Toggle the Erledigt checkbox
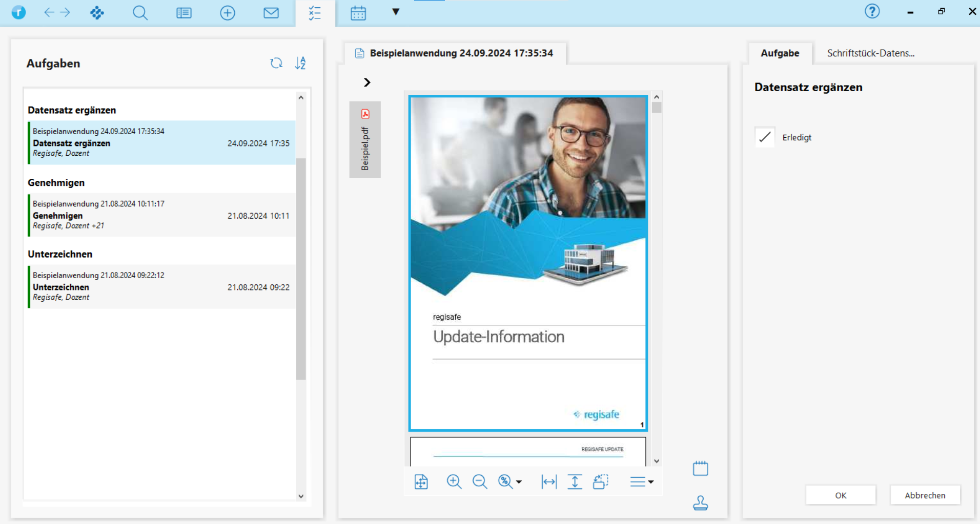Viewport: 980px width, 524px height. pyautogui.click(x=765, y=137)
